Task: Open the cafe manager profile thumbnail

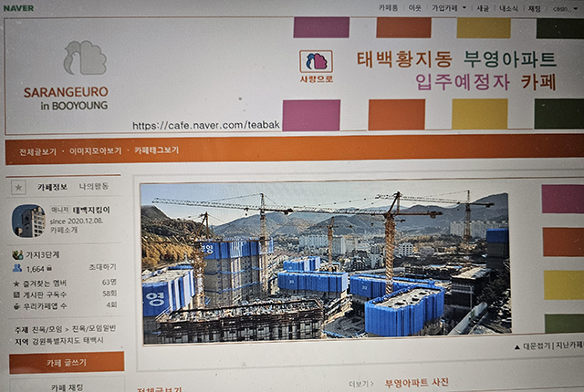Action: (x=28, y=221)
